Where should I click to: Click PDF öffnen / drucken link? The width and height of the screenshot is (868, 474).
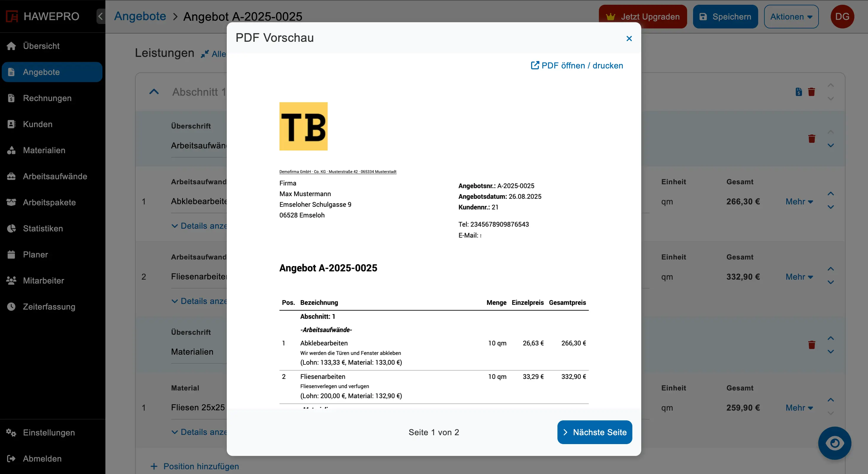click(577, 65)
